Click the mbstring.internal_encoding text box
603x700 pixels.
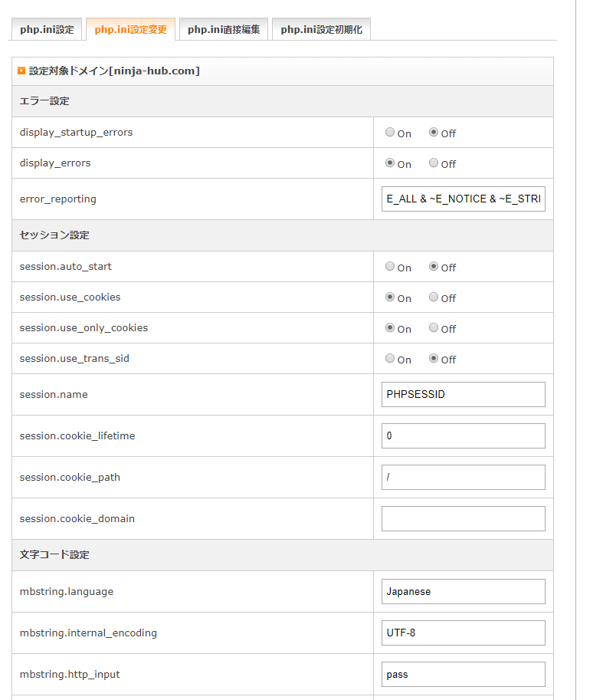pos(463,633)
